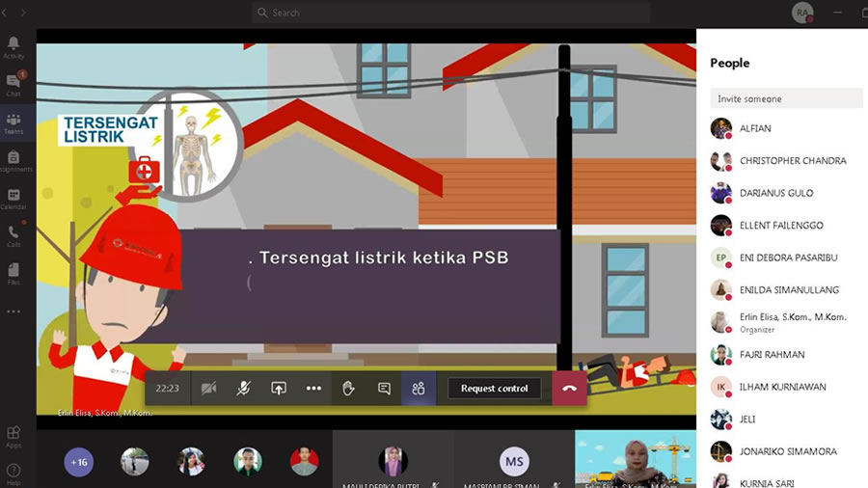This screenshot has height=488, width=868.
Task: Open the Assignments tab in sidebar
Action: pyautogui.click(x=14, y=160)
